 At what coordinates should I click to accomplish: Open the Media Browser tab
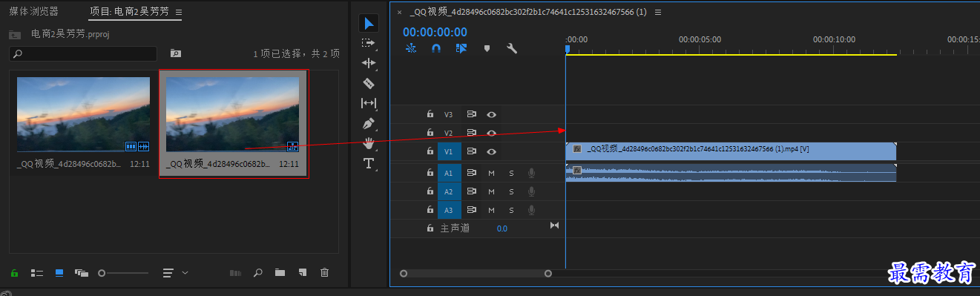(33, 12)
